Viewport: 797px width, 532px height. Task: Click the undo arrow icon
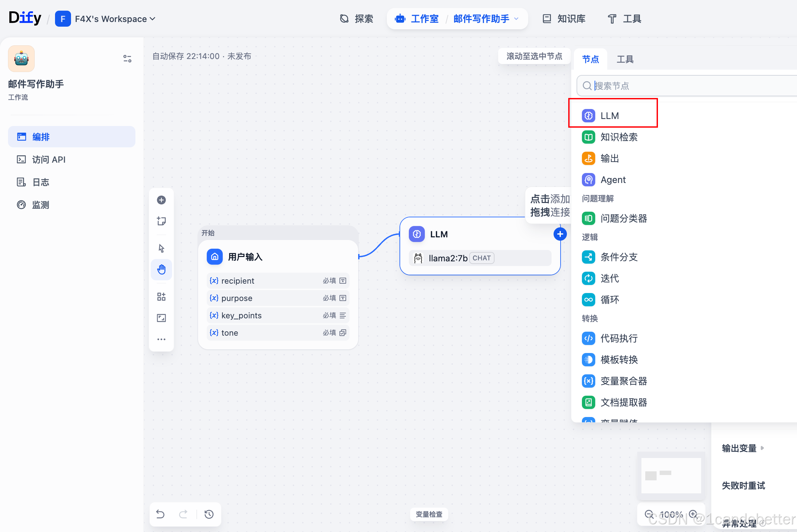160,514
